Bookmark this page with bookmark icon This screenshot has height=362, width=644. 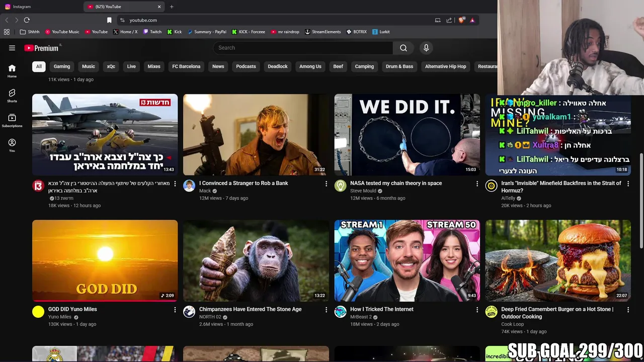[109, 20]
